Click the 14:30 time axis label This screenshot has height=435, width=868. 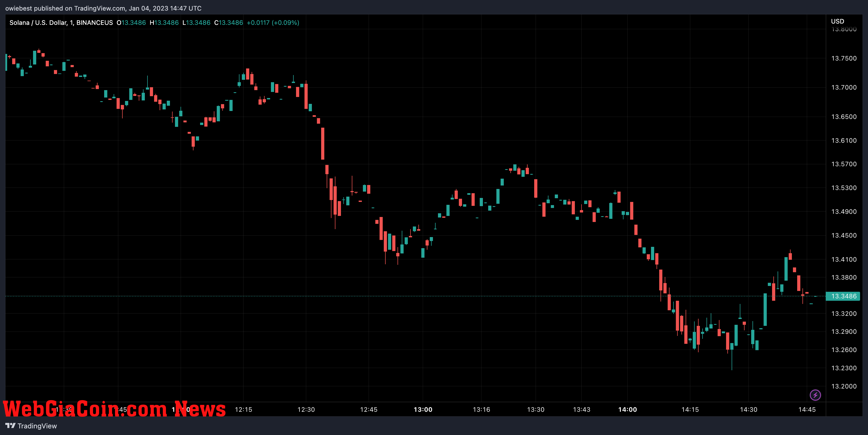[x=748, y=409]
